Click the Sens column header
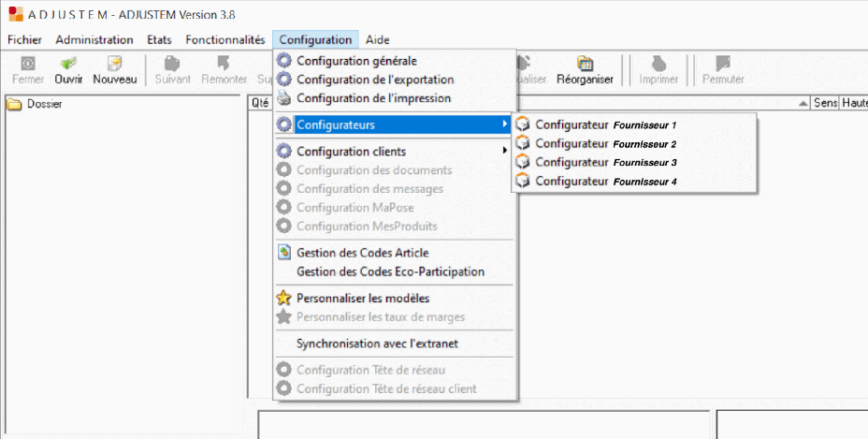 click(x=825, y=103)
